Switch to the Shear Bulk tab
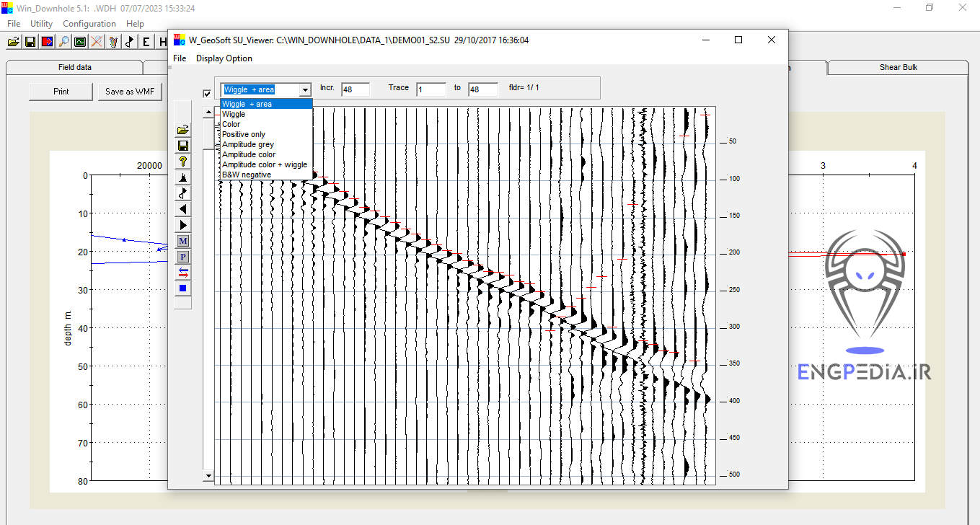Image resolution: width=980 pixels, height=525 pixels. point(899,67)
